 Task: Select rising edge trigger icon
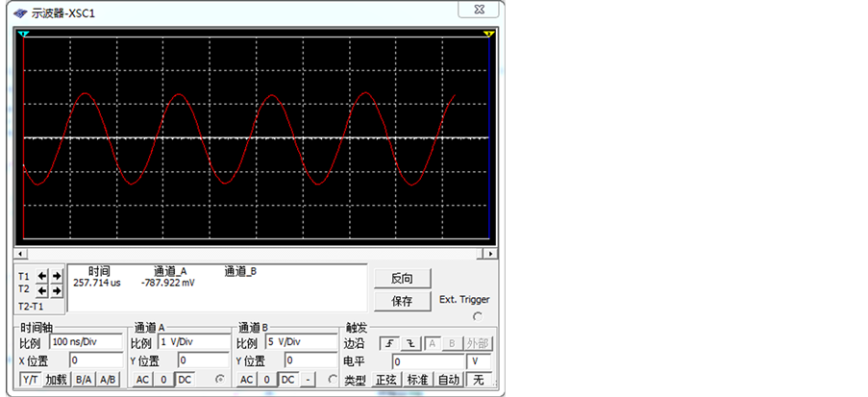pyautogui.click(x=388, y=343)
